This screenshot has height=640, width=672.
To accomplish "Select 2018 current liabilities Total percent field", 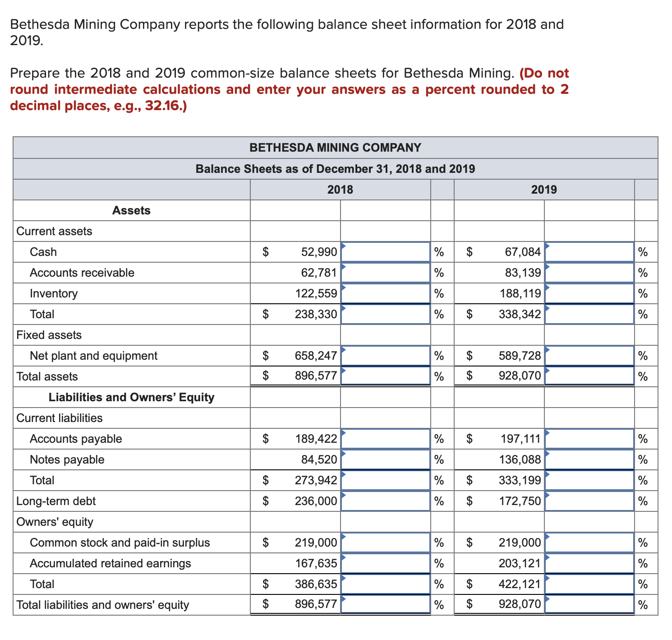I will click(386, 480).
